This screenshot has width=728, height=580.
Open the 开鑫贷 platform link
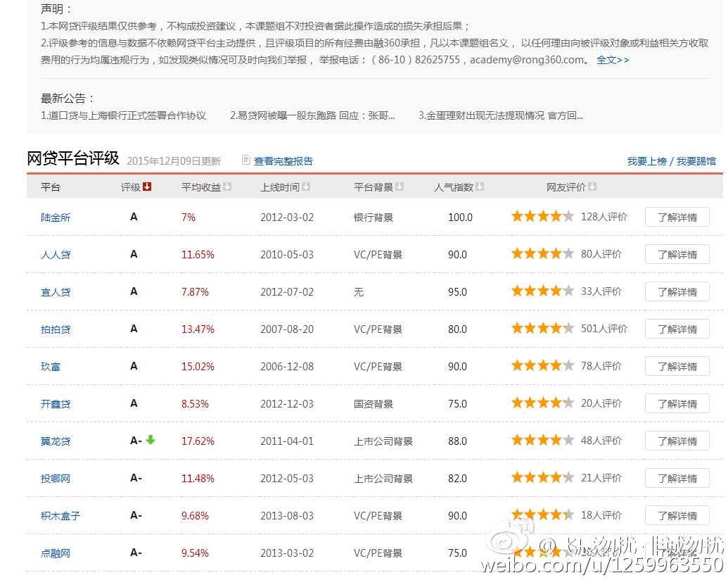click(56, 404)
